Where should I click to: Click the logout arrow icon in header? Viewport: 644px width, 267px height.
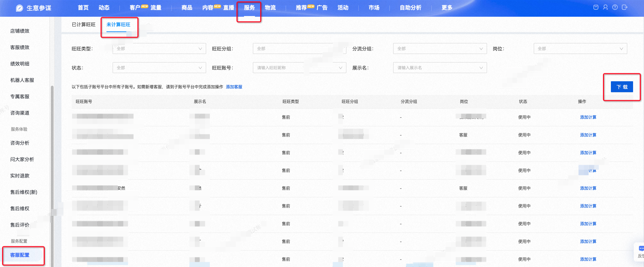tap(625, 7)
